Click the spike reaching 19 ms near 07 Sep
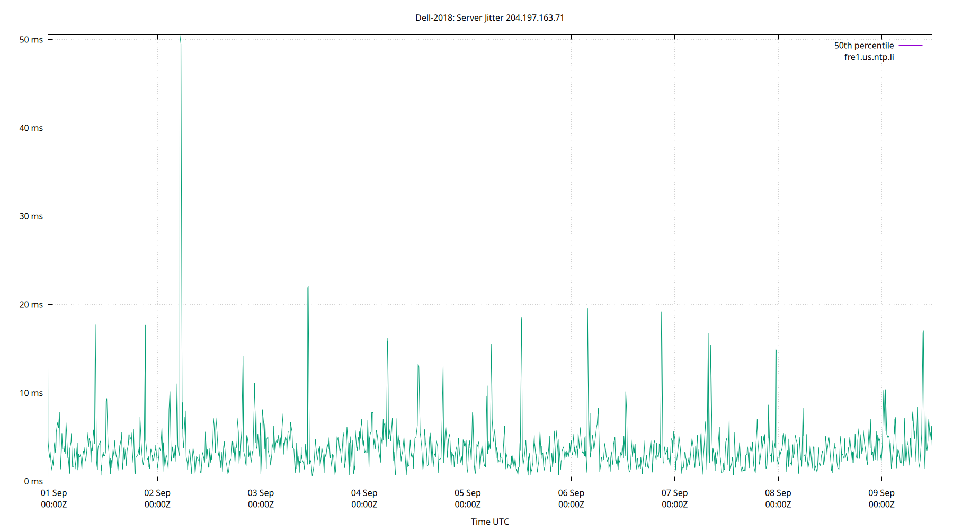 click(x=661, y=313)
